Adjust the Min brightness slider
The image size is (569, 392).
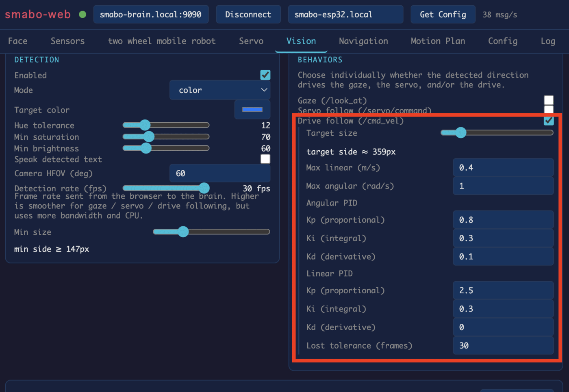(166, 148)
